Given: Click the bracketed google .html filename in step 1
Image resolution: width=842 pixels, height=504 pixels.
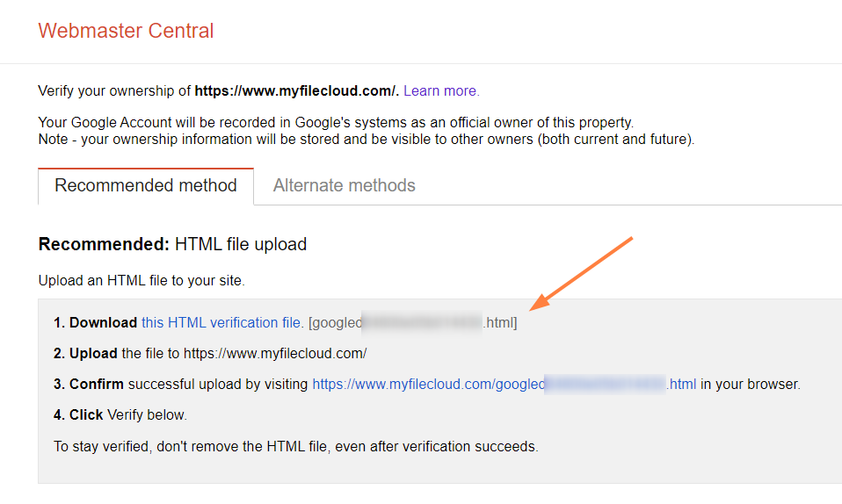Looking at the screenshot, I should (x=413, y=322).
